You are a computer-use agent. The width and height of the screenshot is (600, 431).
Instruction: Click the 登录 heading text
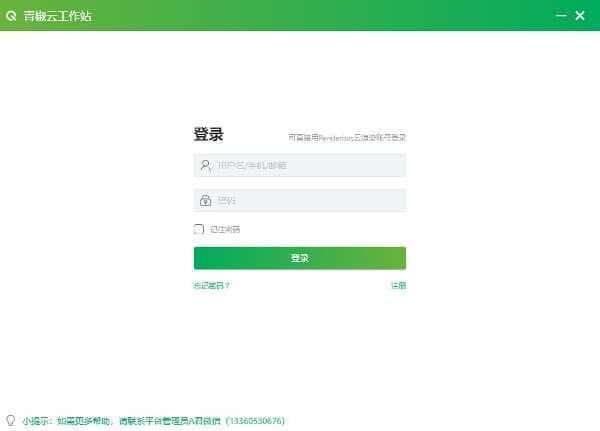coord(208,134)
